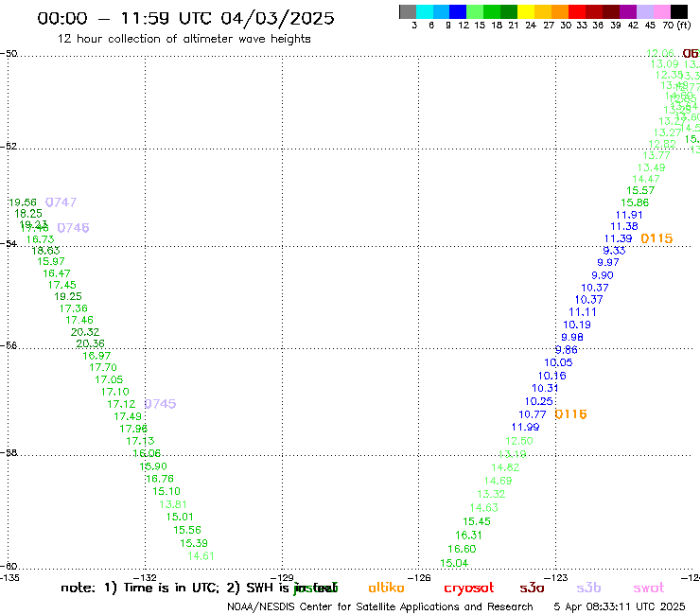This screenshot has height=615, width=700.
Task: Click the 13.09 wave height value
Action: [x=664, y=64]
